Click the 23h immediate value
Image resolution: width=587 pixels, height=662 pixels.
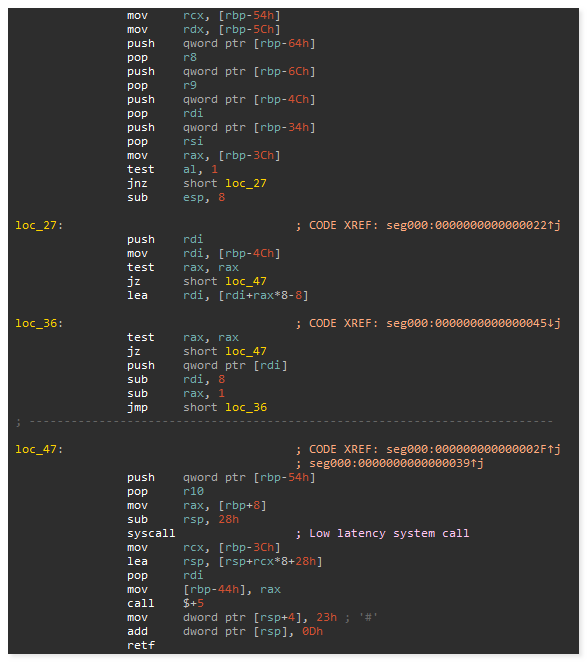pyautogui.click(x=326, y=617)
